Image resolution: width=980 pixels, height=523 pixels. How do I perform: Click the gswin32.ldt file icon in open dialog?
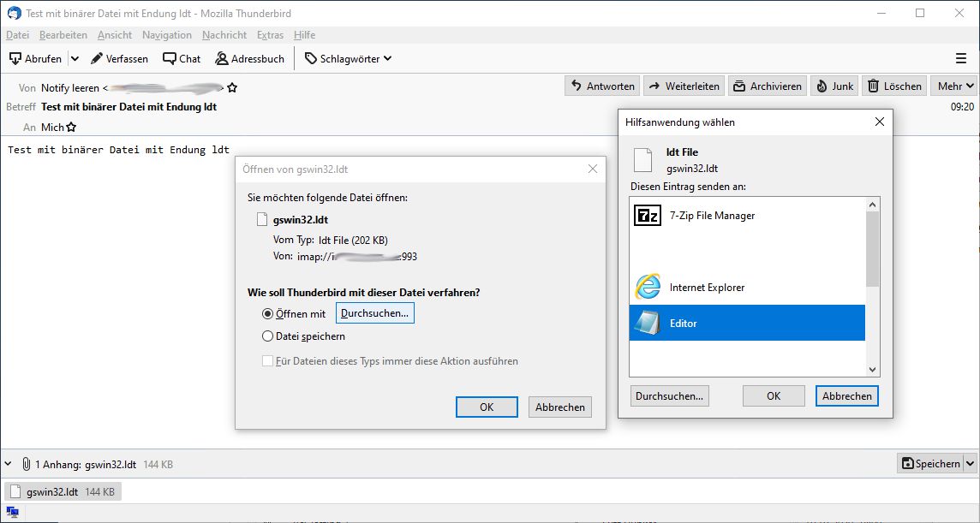262,219
